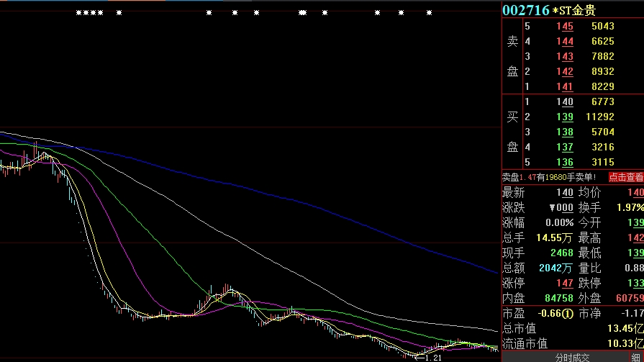Viewport: 644px width, 362px height.
Task: Click the stock code 002716
Action: pos(525,10)
